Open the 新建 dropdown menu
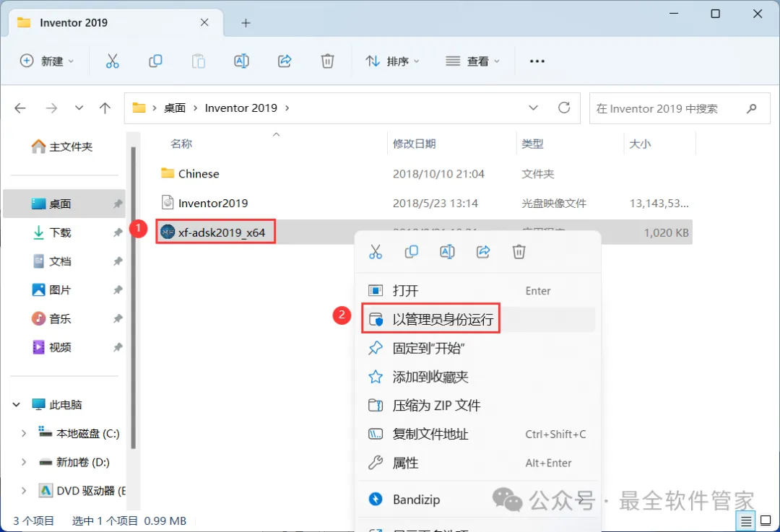Viewport: 780px width, 532px height. (47, 61)
